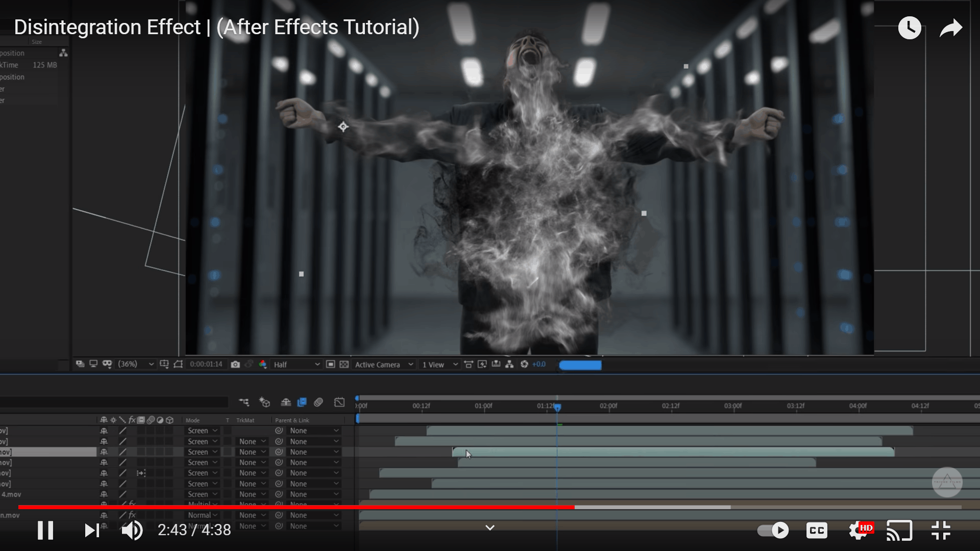Toggle closed captions CC button
This screenshot has width=980, height=551.
pyautogui.click(x=817, y=531)
